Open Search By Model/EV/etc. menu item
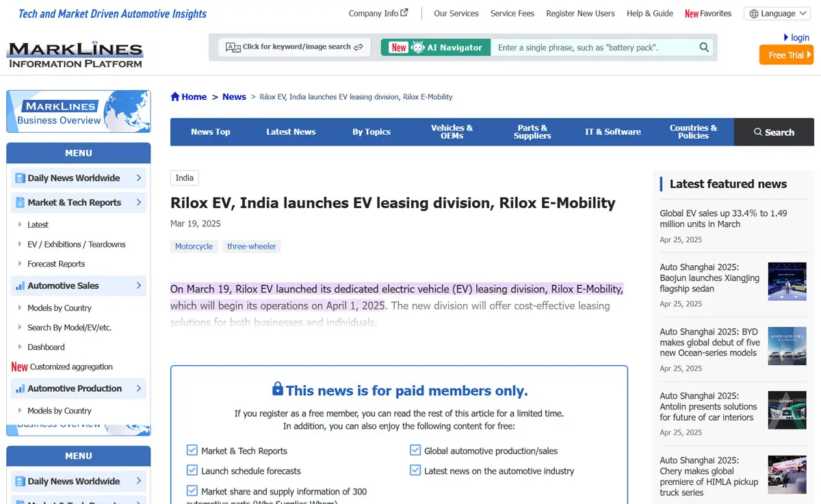The image size is (821, 504). click(69, 328)
